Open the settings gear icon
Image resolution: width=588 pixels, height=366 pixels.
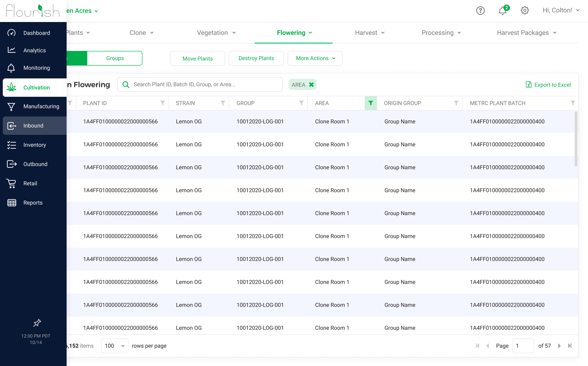pyautogui.click(x=525, y=10)
